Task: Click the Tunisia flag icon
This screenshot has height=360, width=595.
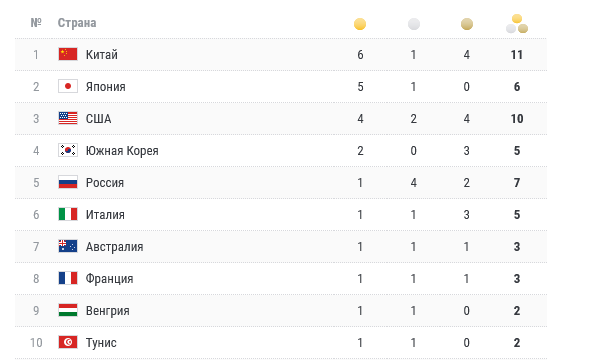Action: [68, 343]
